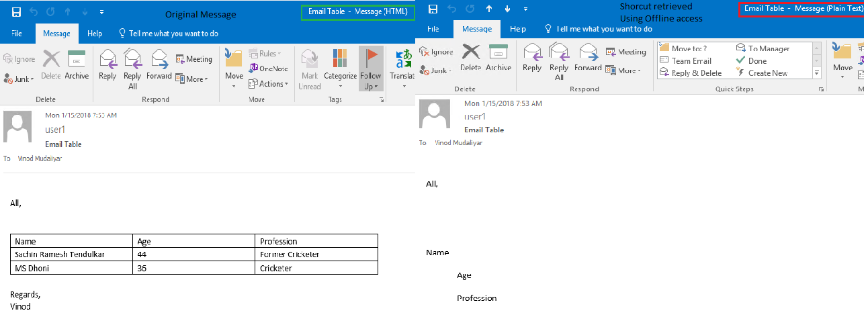868x323 pixels.
Task: Select the Team Email quick step
Action: tap(685, 60)
